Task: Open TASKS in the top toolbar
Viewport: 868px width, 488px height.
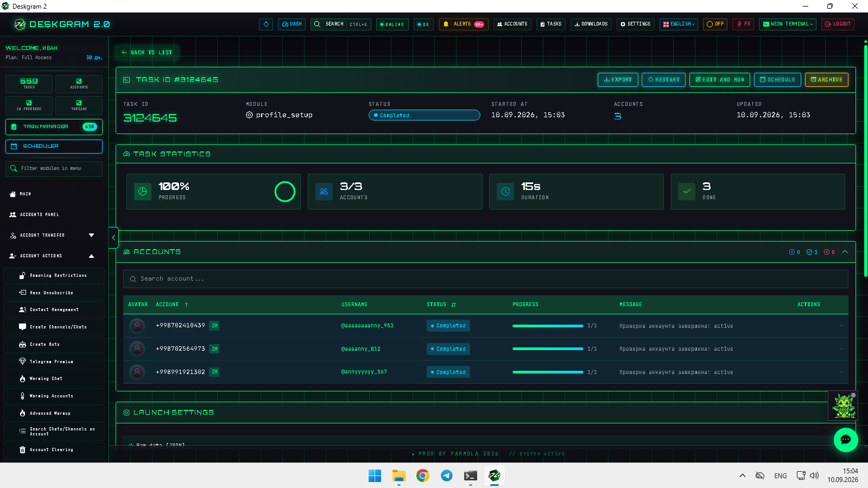Action: coord(551,24)
